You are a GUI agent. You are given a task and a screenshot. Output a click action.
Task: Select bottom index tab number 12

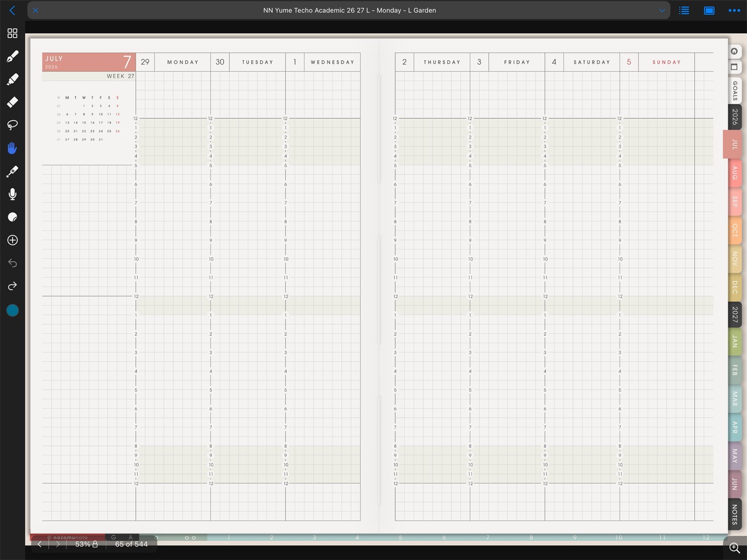(706, 538)
